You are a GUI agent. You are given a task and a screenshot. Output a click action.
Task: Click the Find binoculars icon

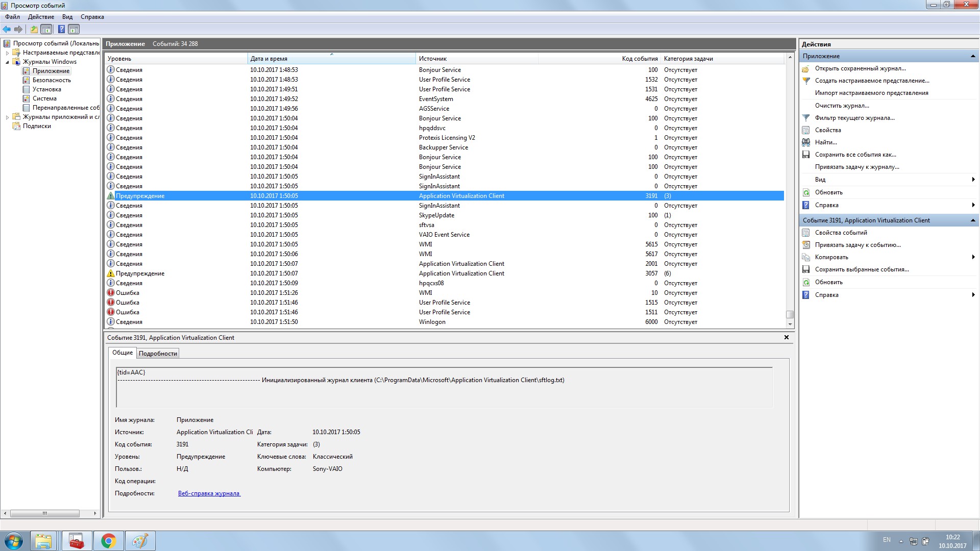806,142
